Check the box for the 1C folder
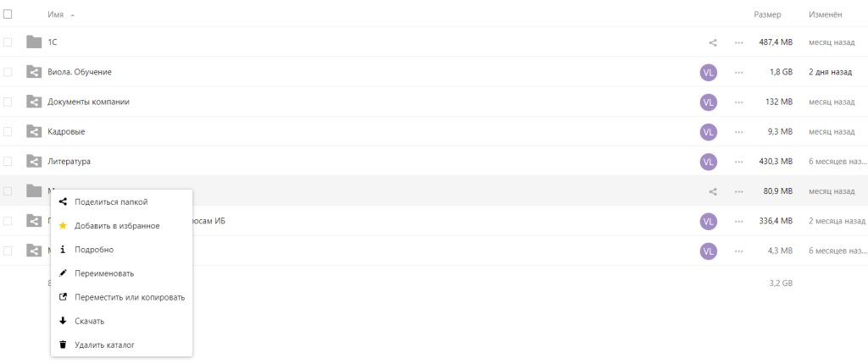 8,42
